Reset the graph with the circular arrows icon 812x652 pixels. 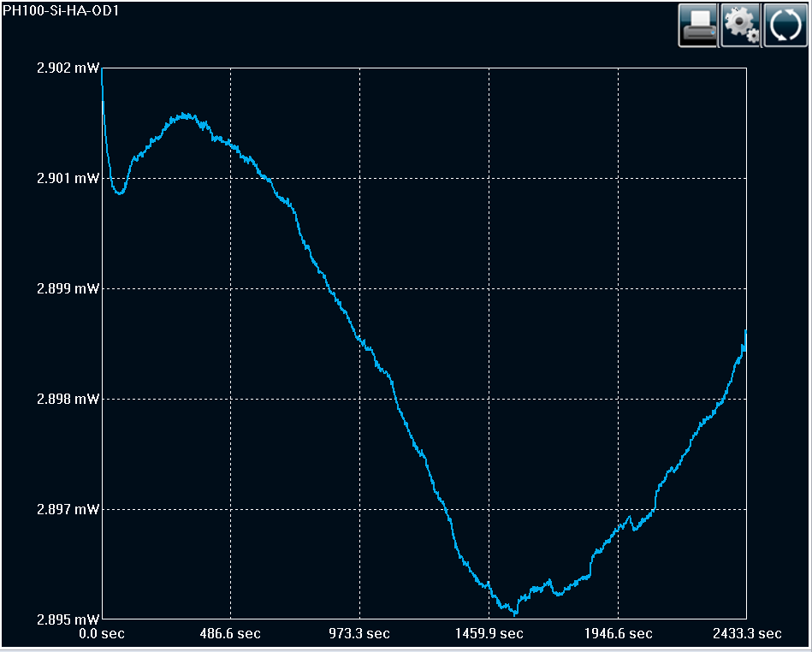pos(785,25)
